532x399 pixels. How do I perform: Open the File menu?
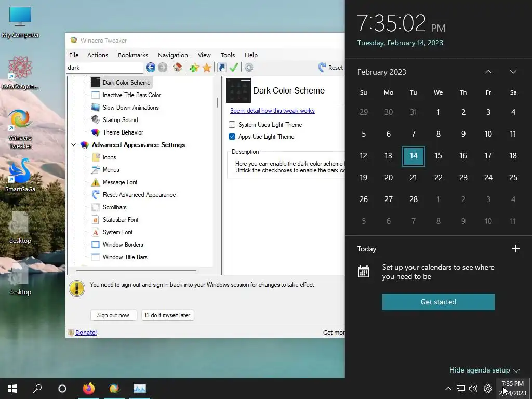[74, 55]
